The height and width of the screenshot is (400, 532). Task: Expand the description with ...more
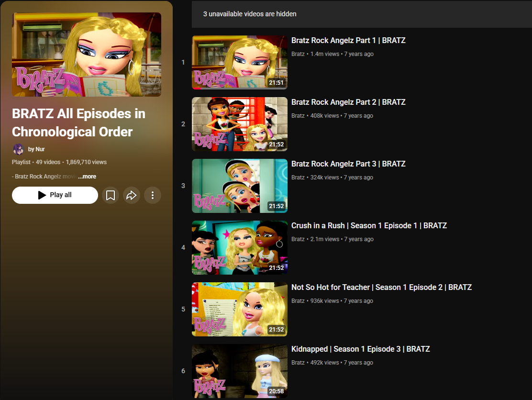click(87, 177)
